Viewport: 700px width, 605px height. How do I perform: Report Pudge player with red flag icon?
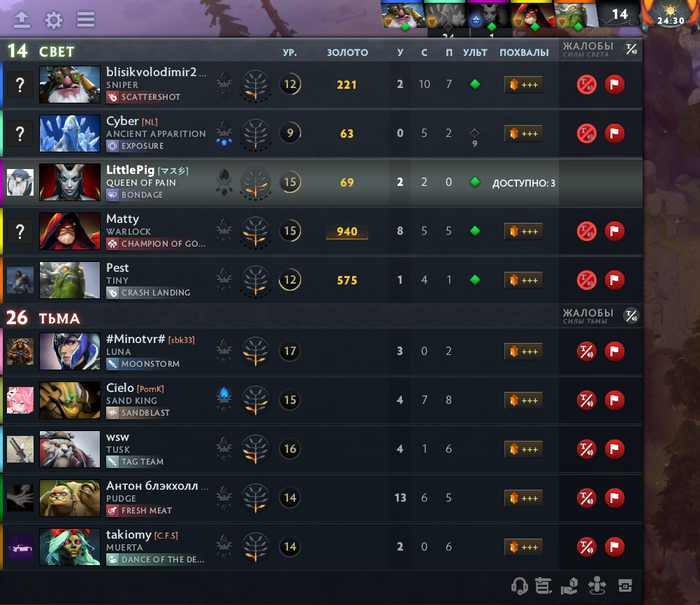614,498
